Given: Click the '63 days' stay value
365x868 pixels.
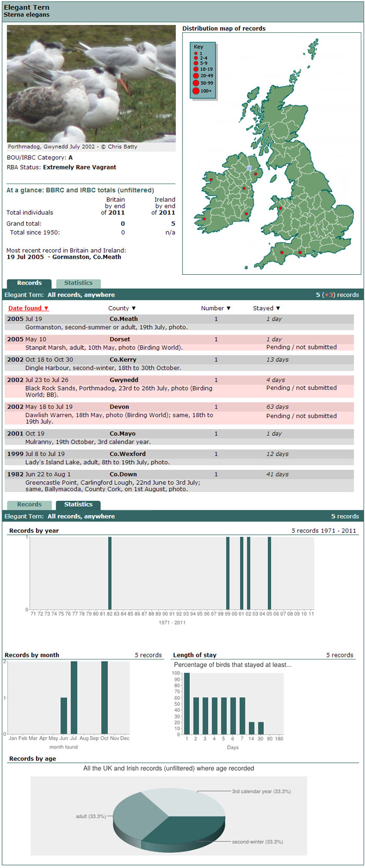Looking at the screenshot, I should tap(278, 407).
